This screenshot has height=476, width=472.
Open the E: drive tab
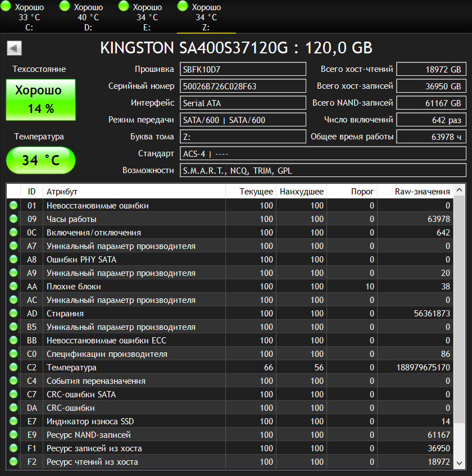(147, 17)
